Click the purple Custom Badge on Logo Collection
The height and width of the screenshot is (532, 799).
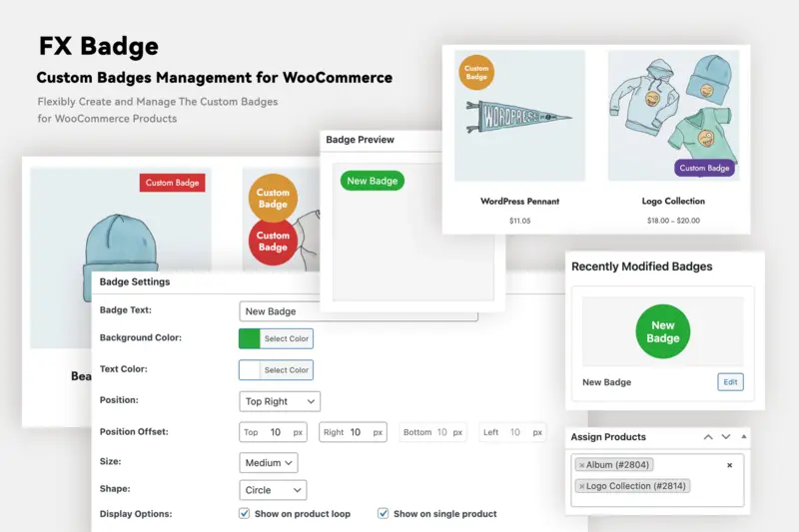704,168
